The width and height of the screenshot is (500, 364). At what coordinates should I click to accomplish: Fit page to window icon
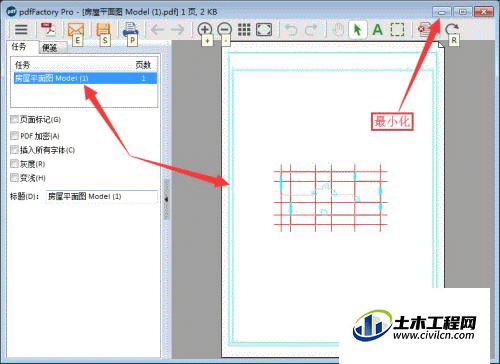coord(264,30)
